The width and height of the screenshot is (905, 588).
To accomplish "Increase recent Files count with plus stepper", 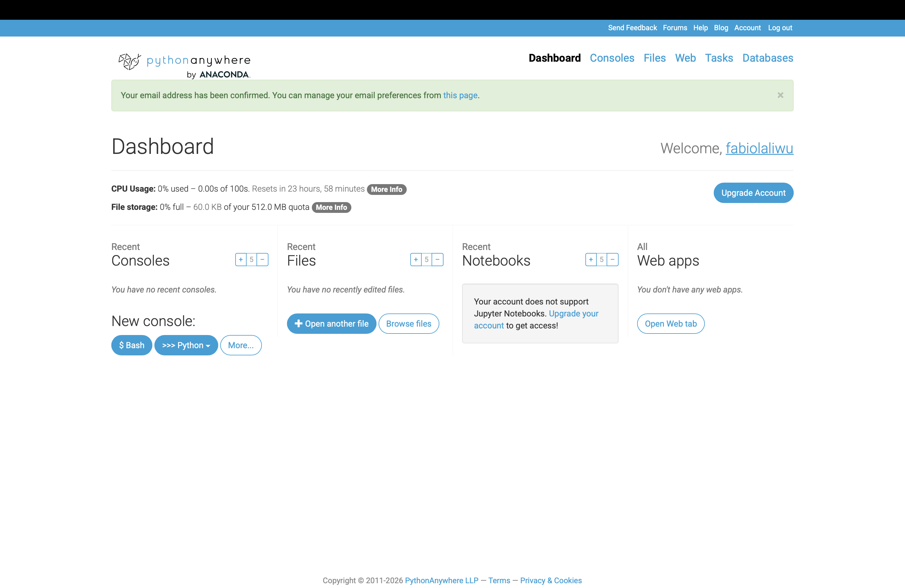I will tap(416, 259).
